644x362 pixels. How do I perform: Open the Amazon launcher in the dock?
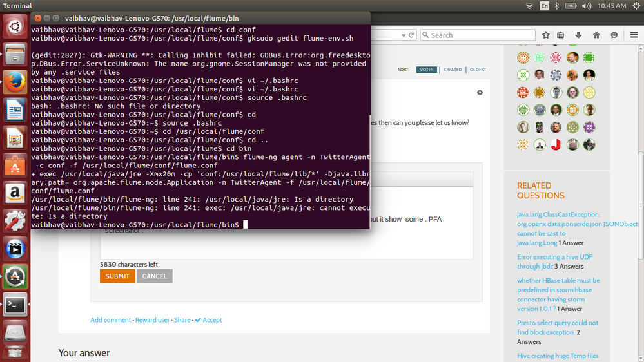coord(15,193)
